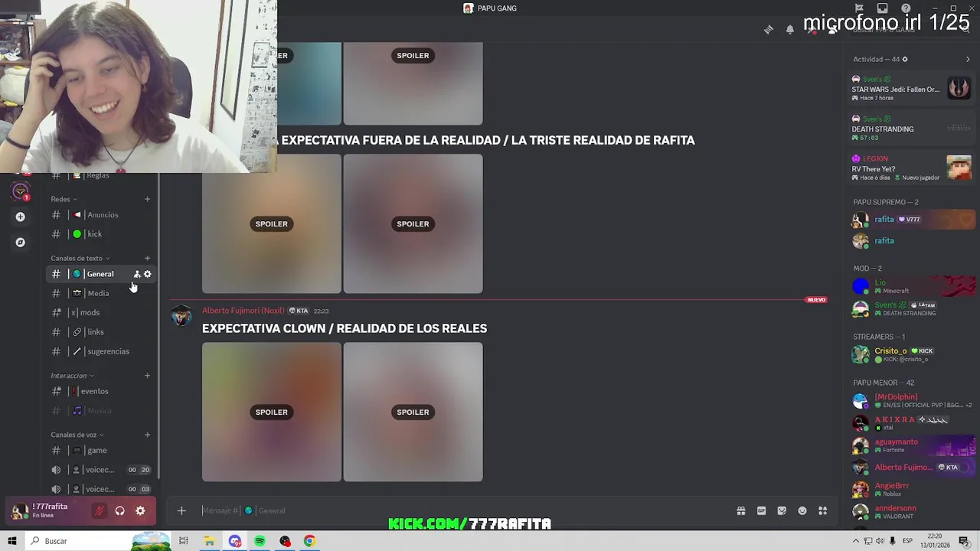Open Spotify from the taskbar
The image size is (980, 551).
click(x=260, y=541)
